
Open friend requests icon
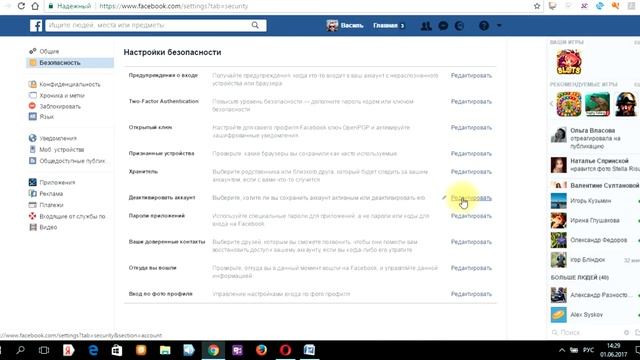(x=426, y=26)
